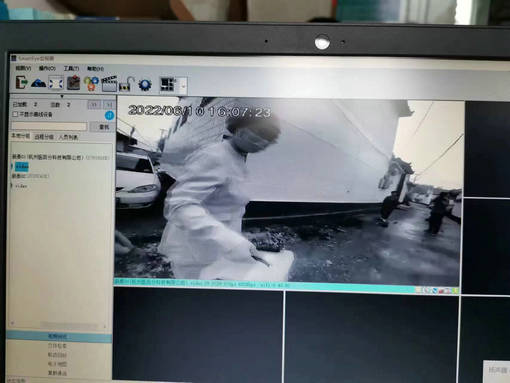
Task: Toggle fullscreen with the four-arrows icon
Action: click(x=56, y=83)
